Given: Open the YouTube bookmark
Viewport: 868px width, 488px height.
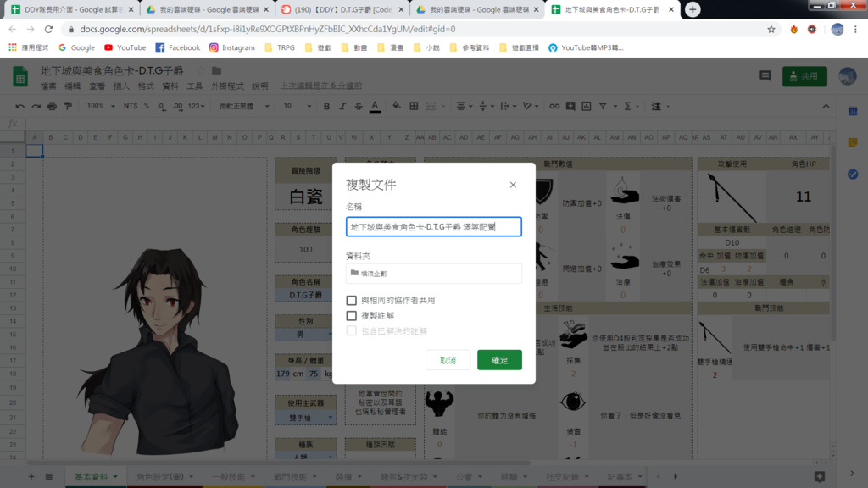Looking at the screenshot, I should [x=125, y=47].
